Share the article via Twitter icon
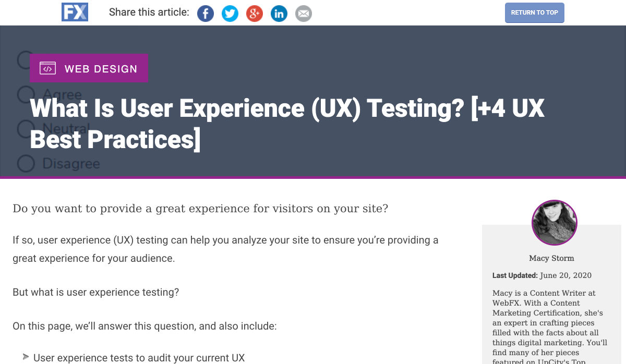This screenshot has width=626, height=364. [230, 14]
